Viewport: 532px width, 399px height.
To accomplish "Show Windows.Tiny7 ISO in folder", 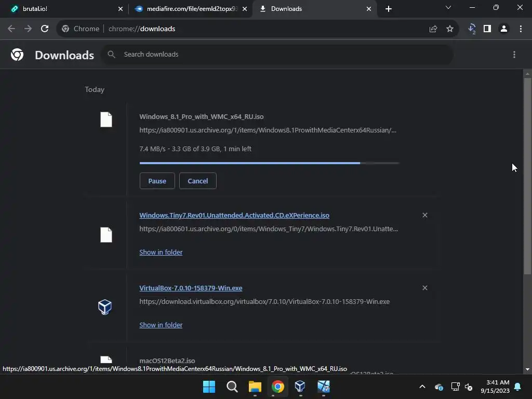I will [x=161, y=252].
